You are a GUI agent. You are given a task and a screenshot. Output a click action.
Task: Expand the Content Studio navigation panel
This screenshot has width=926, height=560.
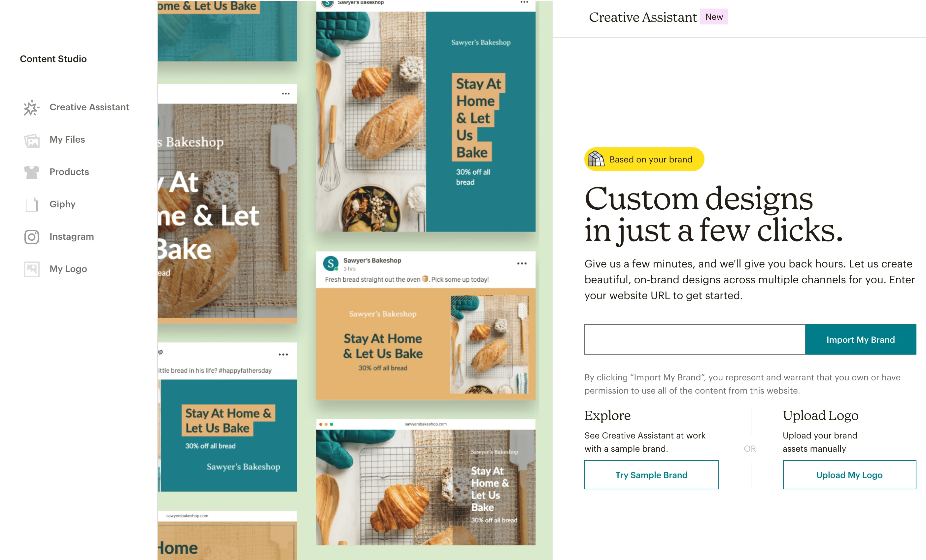tap(53, 58)
